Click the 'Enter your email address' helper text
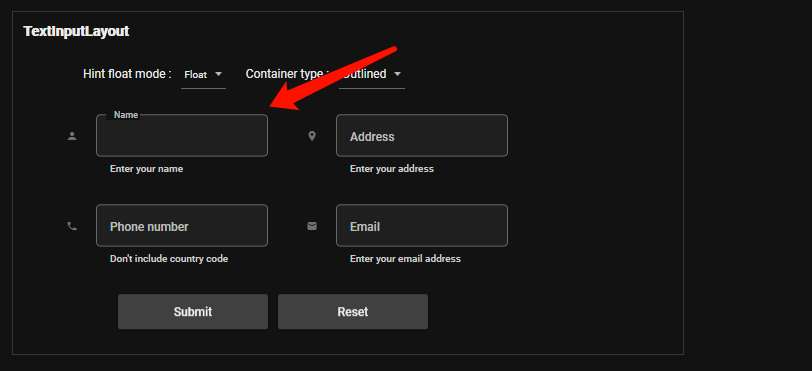 (x=405, y=259)
